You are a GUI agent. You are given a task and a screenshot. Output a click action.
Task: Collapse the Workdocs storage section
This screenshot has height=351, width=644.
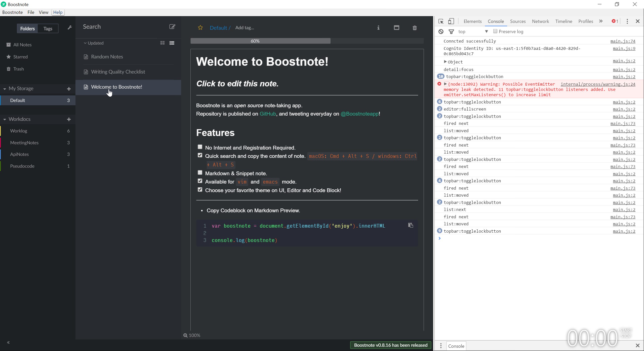(x=5, y=119)
